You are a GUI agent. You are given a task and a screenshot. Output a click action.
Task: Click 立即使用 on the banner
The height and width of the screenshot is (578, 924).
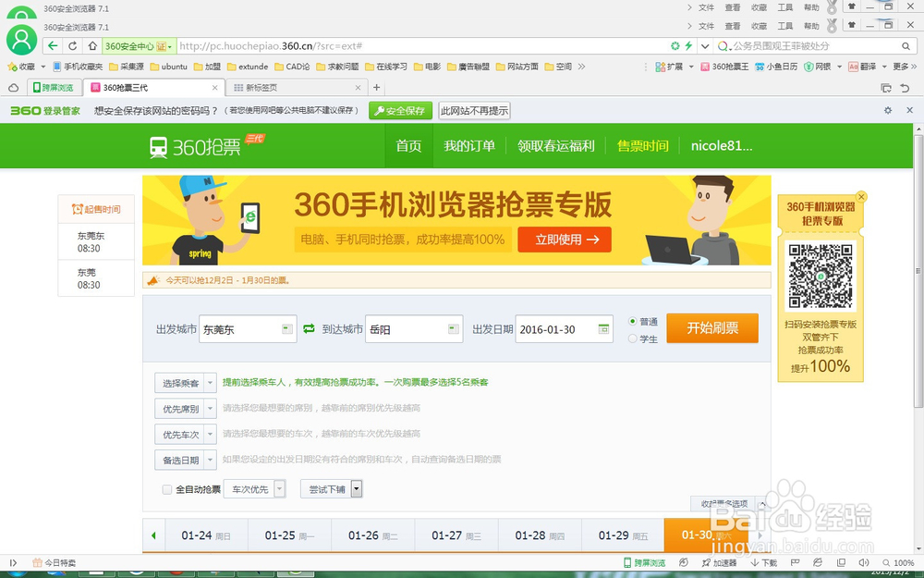[565, 240]
